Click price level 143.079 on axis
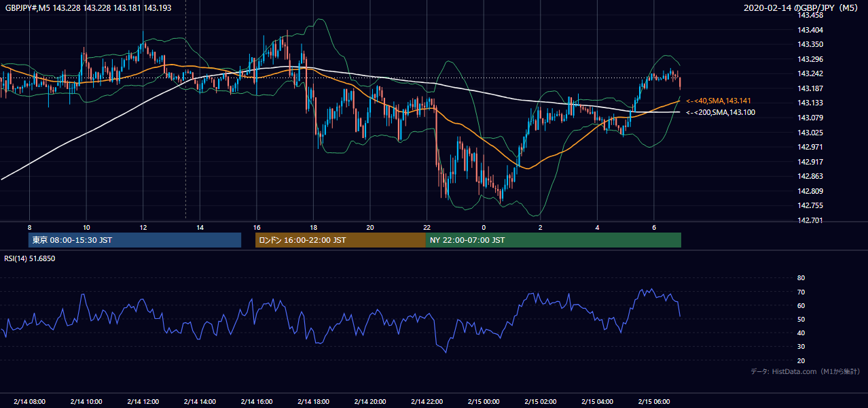Image resolution: width=868 pixels, height=408 pixels. (810, 118)
